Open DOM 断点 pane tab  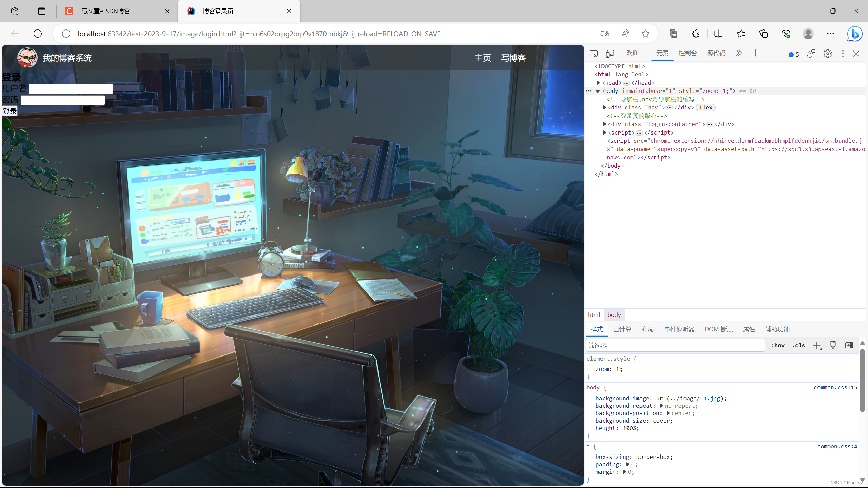[x=719, y=329]
